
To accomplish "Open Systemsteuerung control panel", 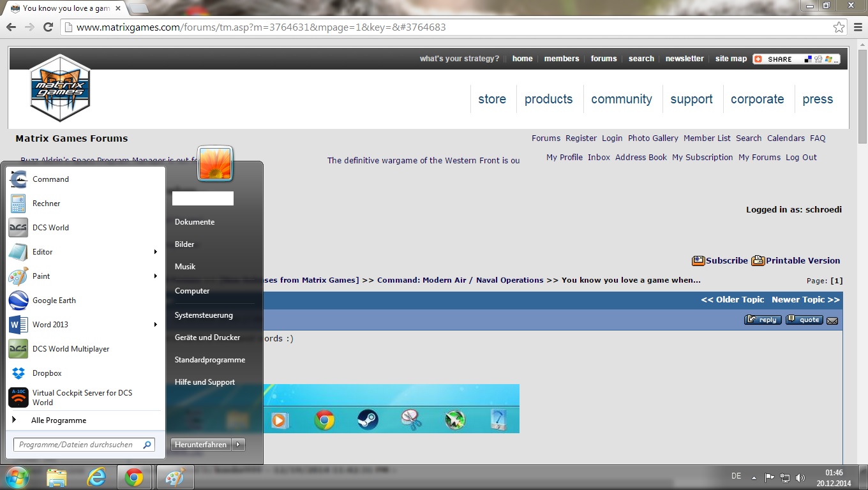I will pos(204,315).
